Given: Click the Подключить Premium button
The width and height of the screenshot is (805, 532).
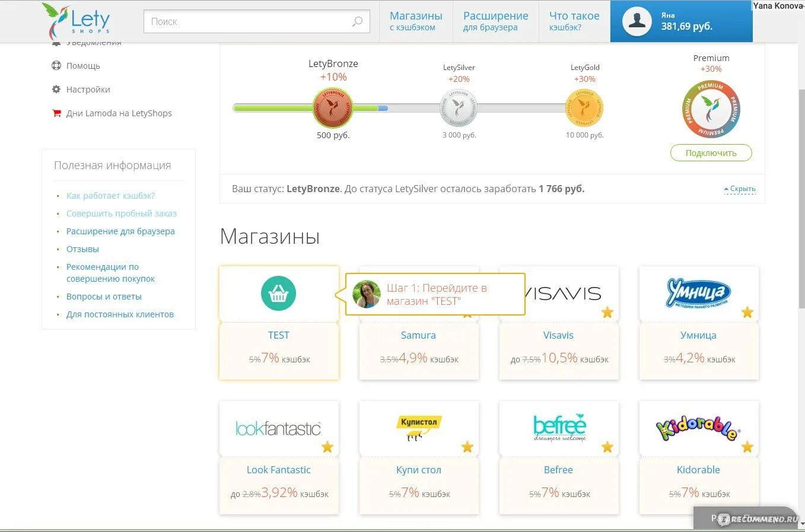Looking at the screenshot, I should [x=711, y=153].
